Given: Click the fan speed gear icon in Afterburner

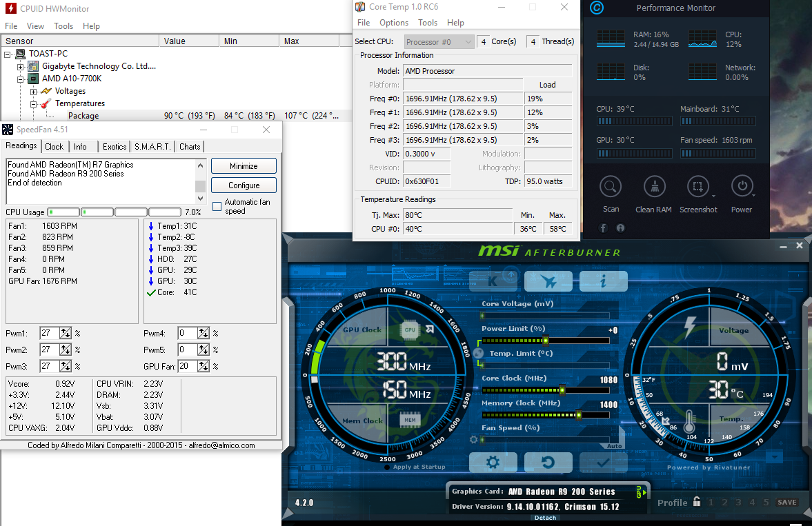Looking at the screenshot, I should click(x=473, y=440).
